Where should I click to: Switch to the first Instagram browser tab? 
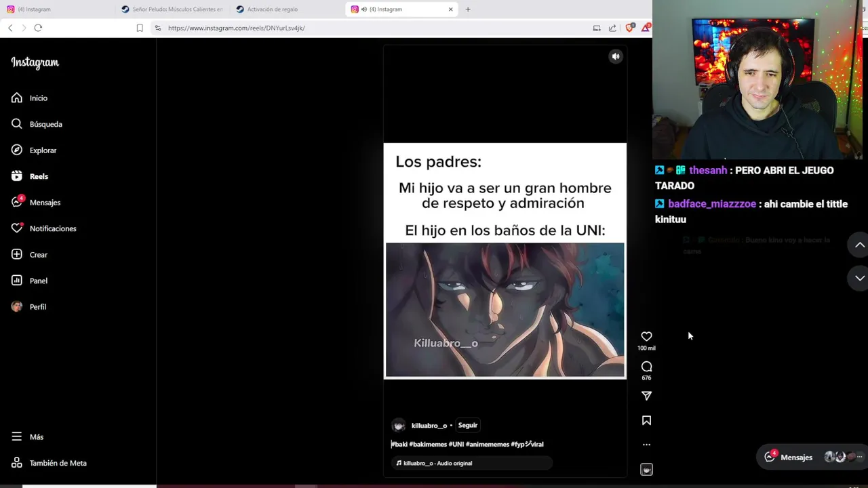pyautogui.click(x=57, y=9)
